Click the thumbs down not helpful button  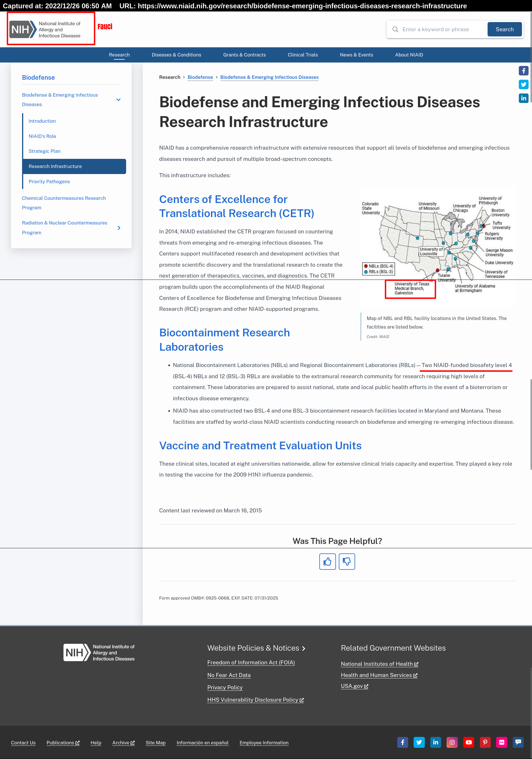tap(347, 561)
